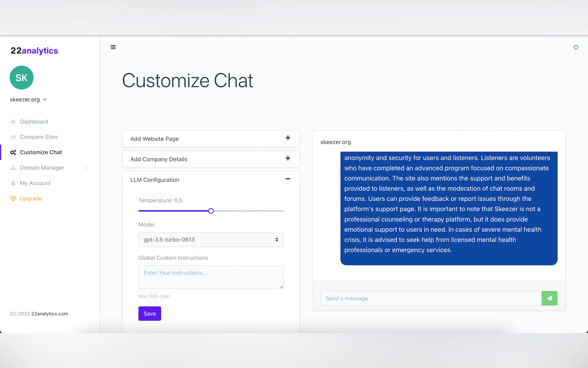Viewport: 588px width, 368px height.
Task: Open Customize Chat menu item
Action: [x=41, y=152]
